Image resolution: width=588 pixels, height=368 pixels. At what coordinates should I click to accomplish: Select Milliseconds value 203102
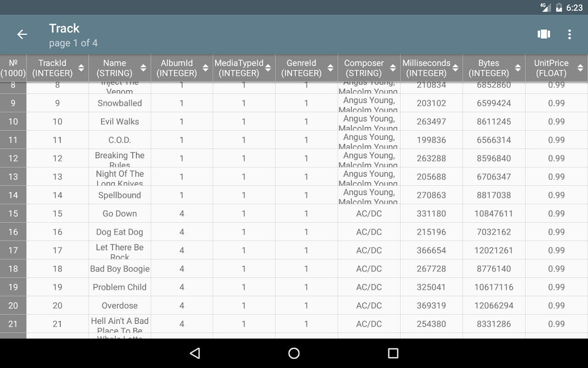coord(431,103)
